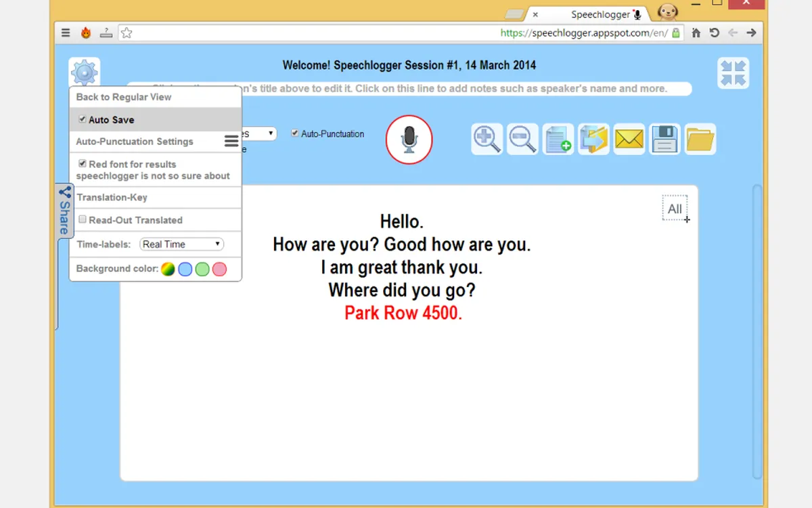Click the red text Park Row 4500.
This screenshot has width=812, height=508.
[x=403, y=313]
